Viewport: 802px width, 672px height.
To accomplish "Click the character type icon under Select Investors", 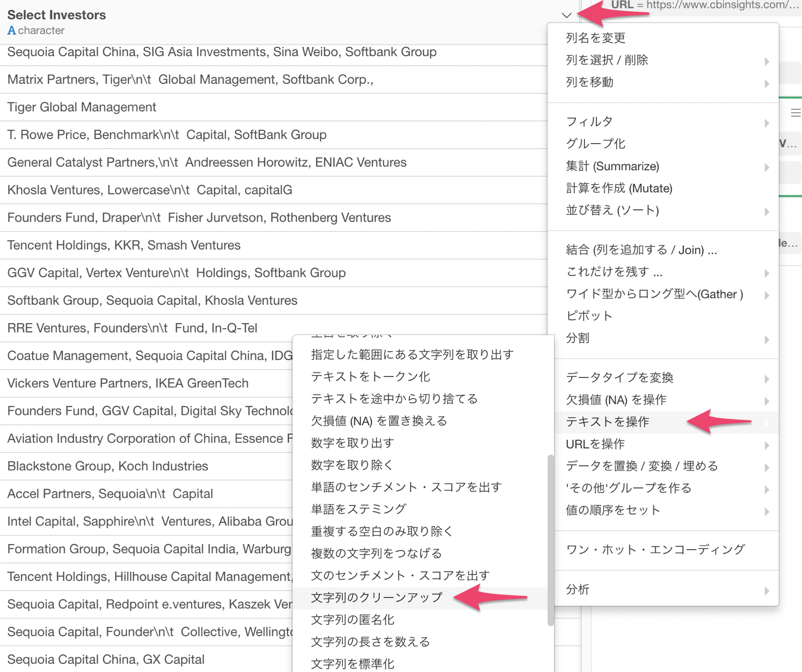I will pos(11,31).
